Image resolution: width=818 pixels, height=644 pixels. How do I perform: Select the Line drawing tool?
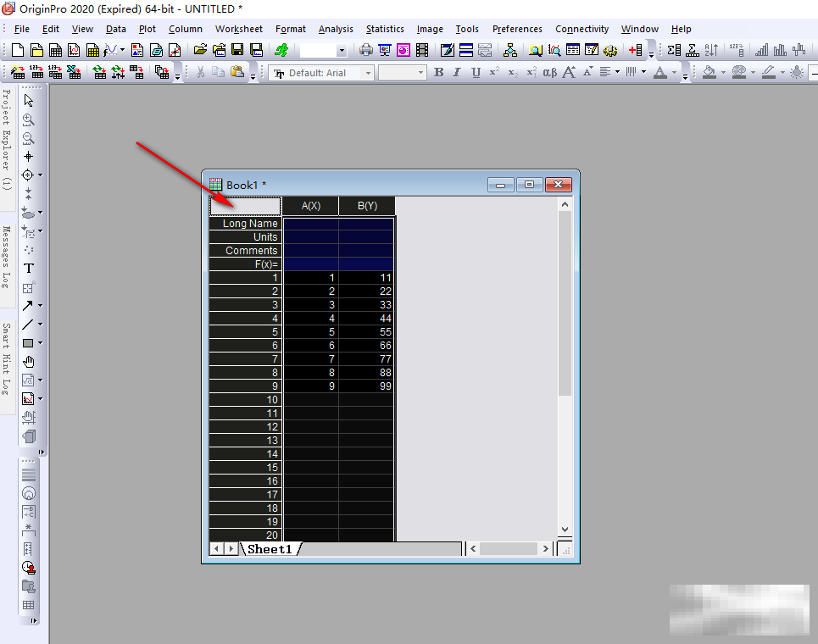(28, 325)
